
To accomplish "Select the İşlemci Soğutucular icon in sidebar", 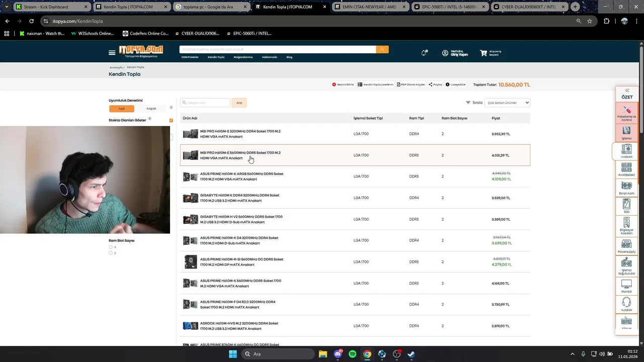I will pyautogui.click(x=626, y=266).
